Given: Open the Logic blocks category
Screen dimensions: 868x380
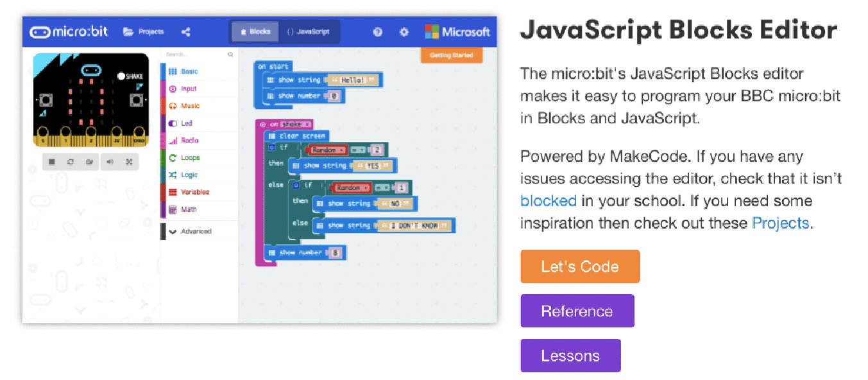Looking at the screenshot, I should (199, 175).
